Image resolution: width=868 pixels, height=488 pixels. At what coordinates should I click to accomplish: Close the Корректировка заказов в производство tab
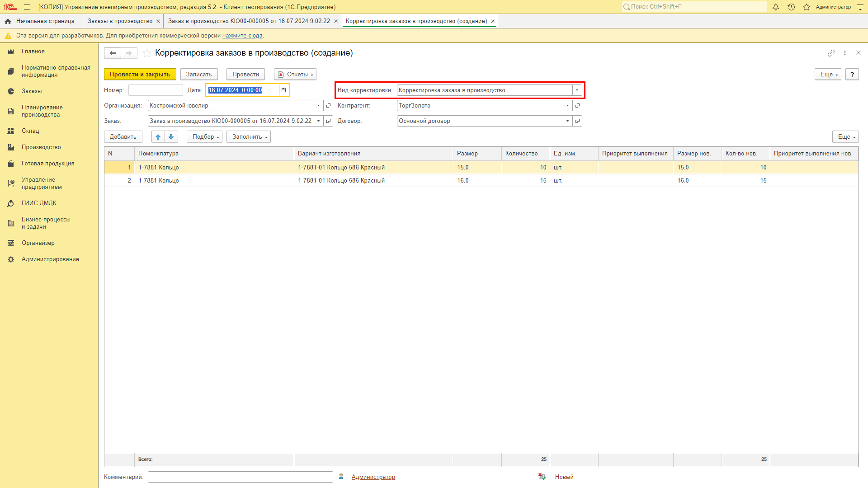[x=493, y=21]
